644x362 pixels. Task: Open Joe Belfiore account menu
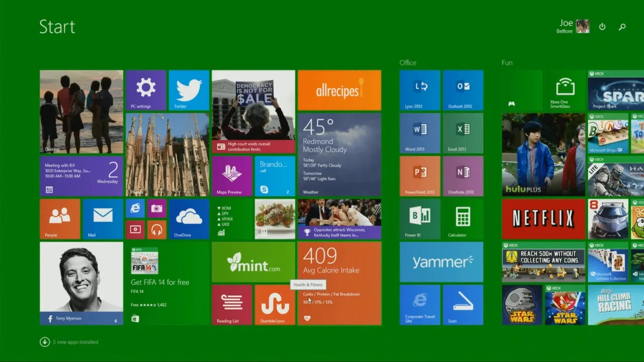(574, 26)
